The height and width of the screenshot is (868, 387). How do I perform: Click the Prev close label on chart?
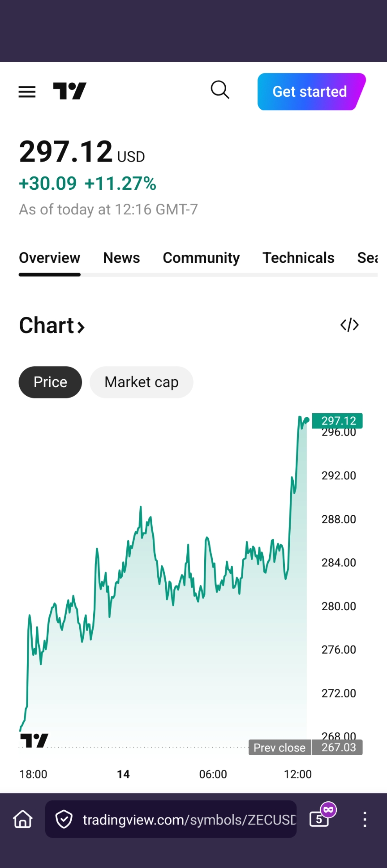point(279,748)
